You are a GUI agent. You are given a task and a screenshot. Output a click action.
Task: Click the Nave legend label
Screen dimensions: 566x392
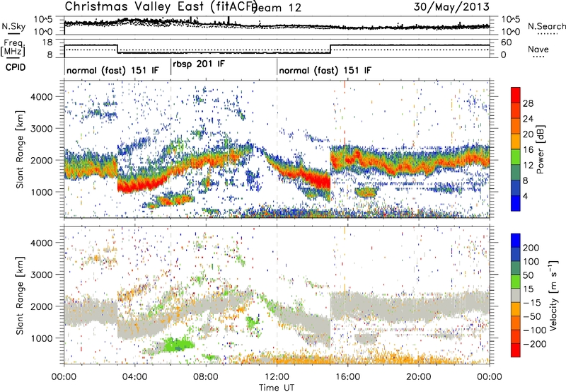click(538, 50)
